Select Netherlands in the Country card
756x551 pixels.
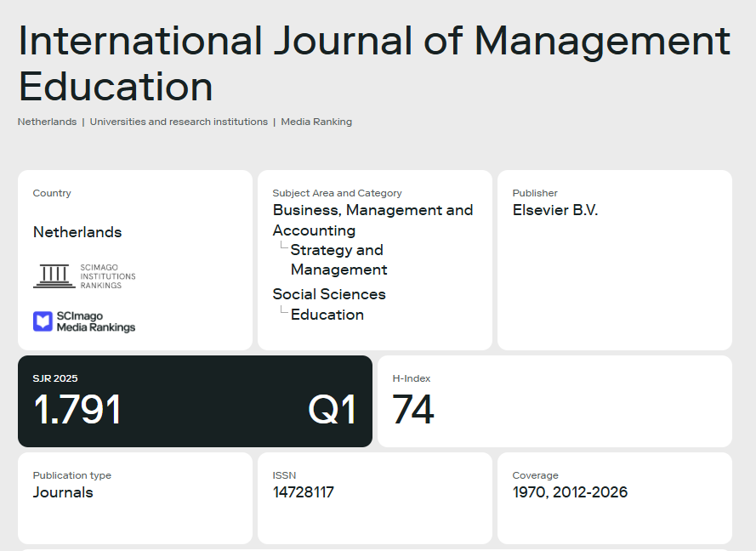[x=77, y=232]
